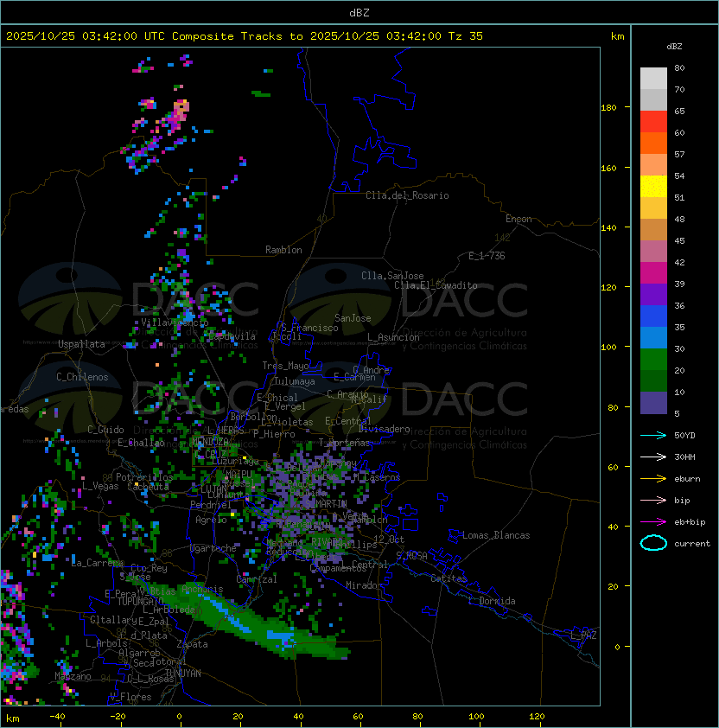Click the dBZ title at top center
719x728 pixels.
[359, 13]
